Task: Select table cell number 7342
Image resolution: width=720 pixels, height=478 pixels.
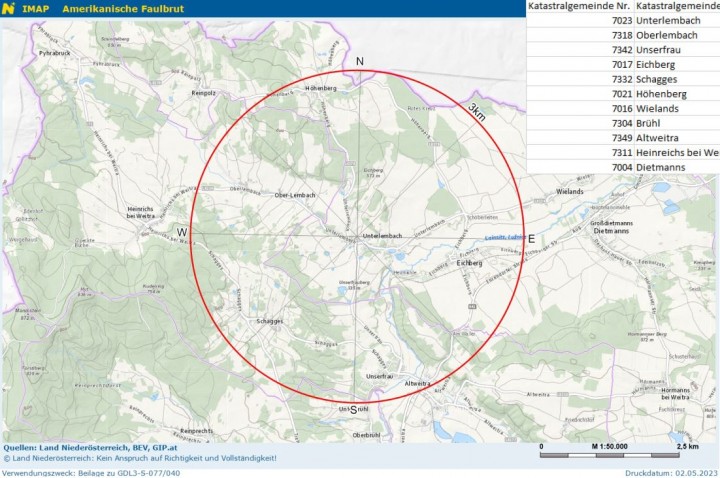Action: 622,50
